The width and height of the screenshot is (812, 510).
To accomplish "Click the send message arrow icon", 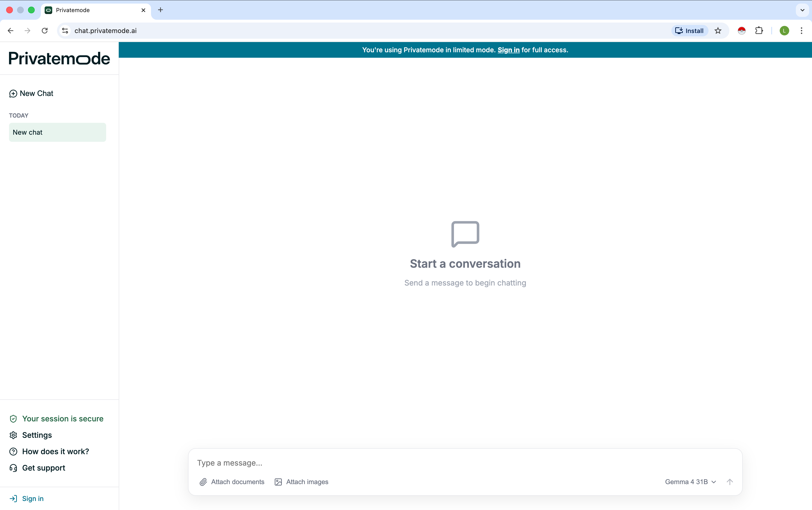I will click(x=730, y=482).
